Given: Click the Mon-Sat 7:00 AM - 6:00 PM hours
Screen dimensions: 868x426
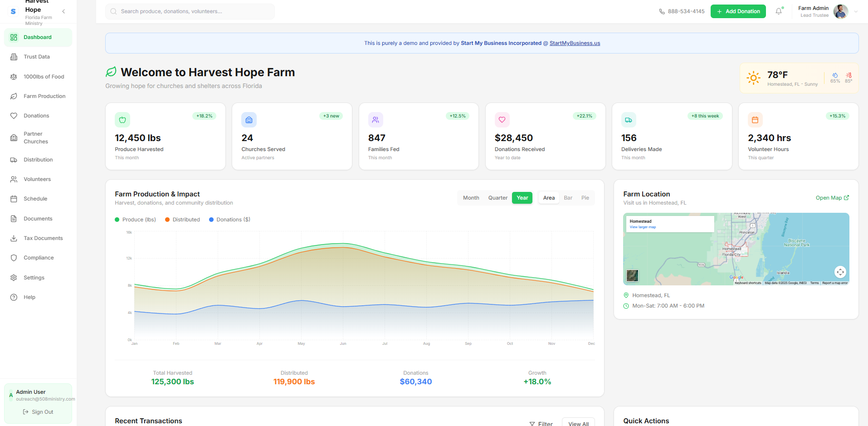Looking at the screenshot, I should (x=668, y=306).
